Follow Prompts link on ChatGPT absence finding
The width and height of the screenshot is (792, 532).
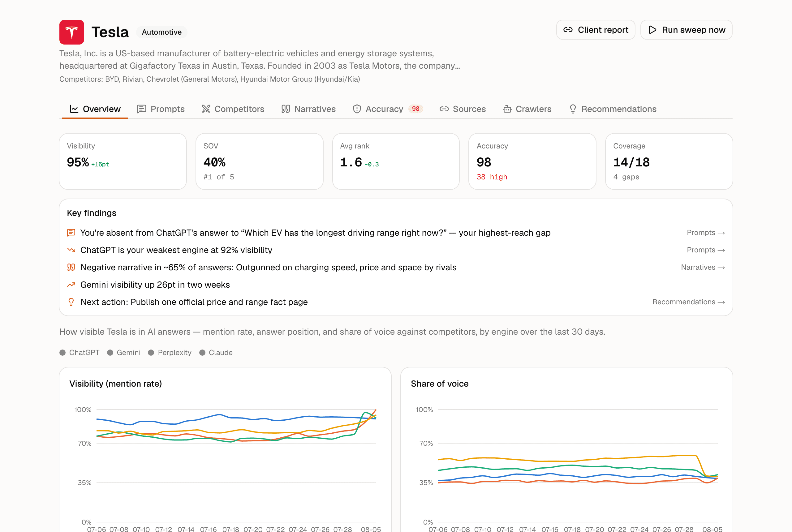pyautogui.click(x=706, y=233)
